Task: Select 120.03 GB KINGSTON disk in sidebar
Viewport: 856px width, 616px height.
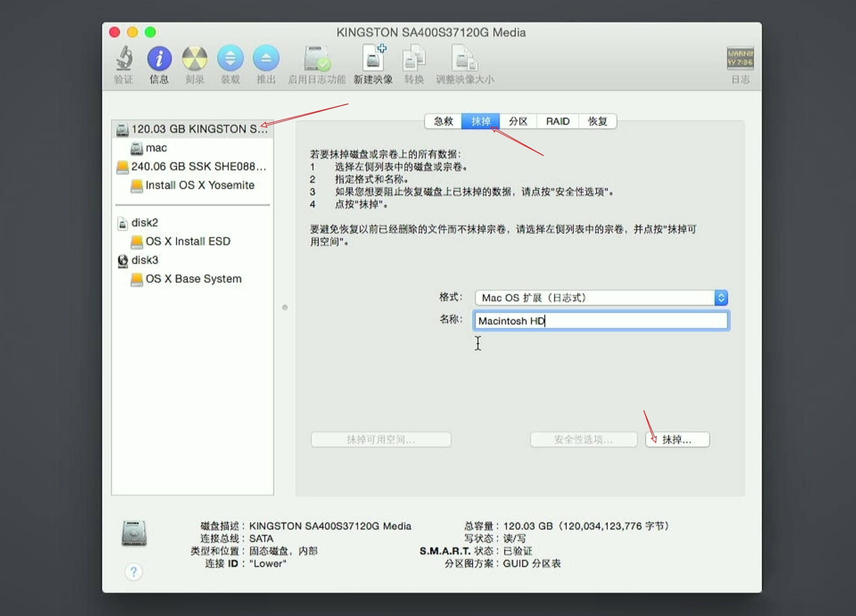Action: pos(193,129)
